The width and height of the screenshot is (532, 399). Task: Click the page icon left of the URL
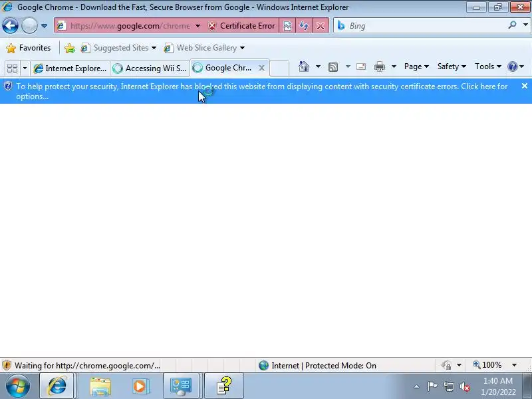[61, 26]
